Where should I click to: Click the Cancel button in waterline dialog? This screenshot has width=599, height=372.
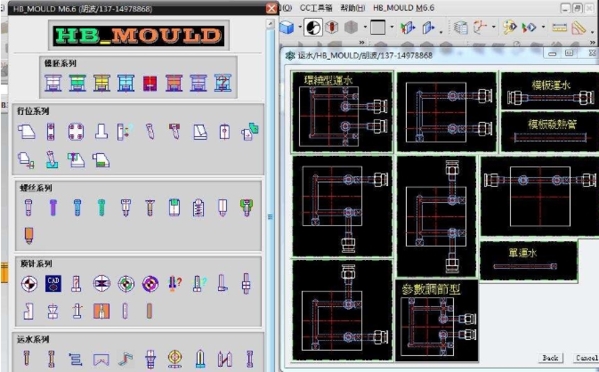586,358
